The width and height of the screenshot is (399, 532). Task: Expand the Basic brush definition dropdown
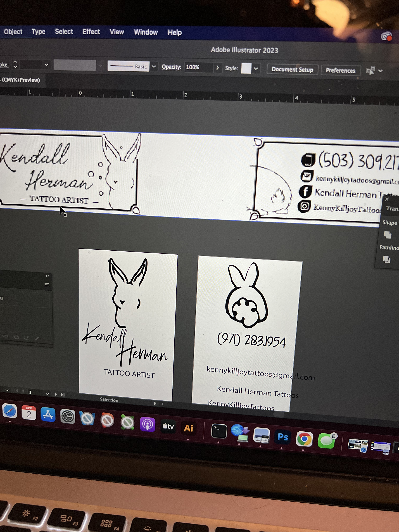pyautogui.click(x=154, y=67)
